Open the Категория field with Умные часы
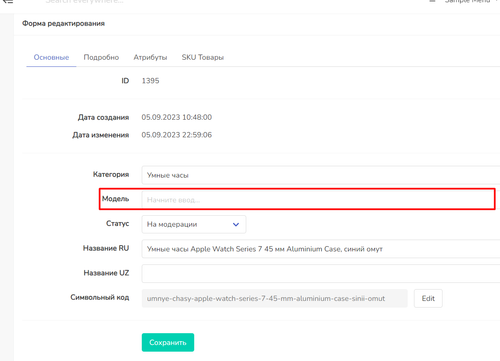Viewport: 500px width, 361px height. [x=321, y=175]
